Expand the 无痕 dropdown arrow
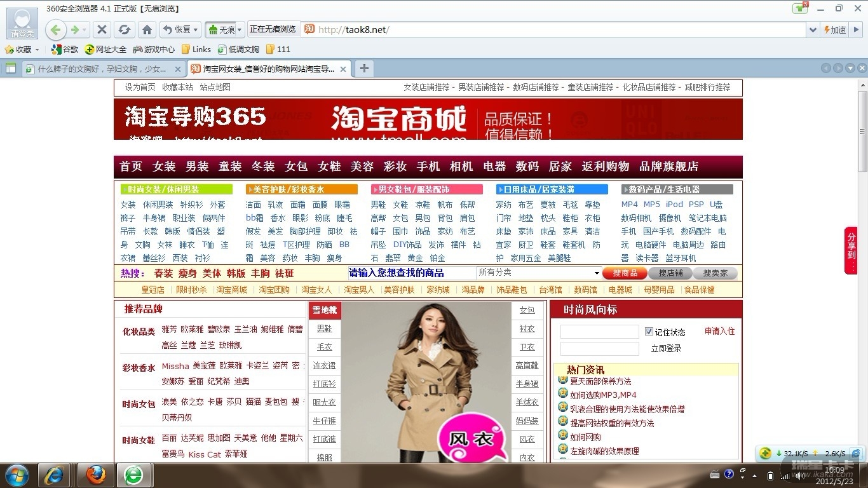Screen dimensions: 868x488 click(240, 29)
